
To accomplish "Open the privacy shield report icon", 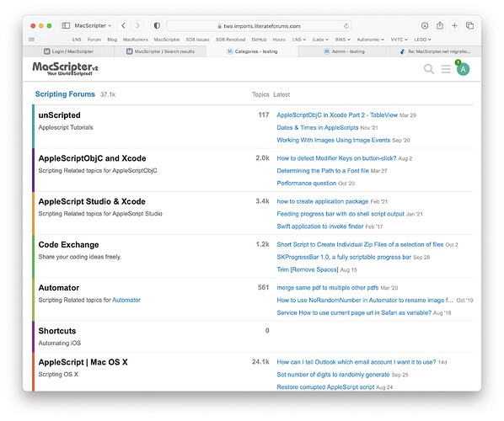I will pos(157,26).
